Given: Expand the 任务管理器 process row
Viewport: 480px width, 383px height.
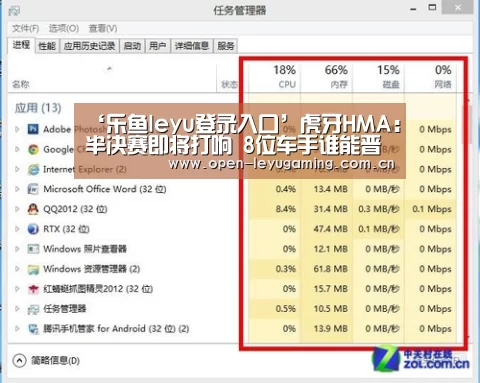Looking at the screenshot, I should pos(17,309).
